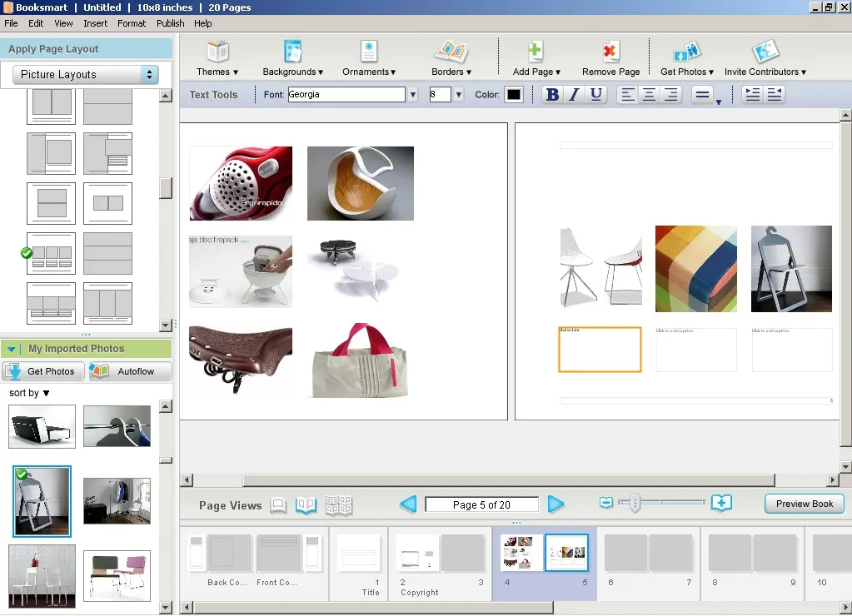Click the zoom out icon
Screen dimensions: 852x616
click(x=605, y=503)
